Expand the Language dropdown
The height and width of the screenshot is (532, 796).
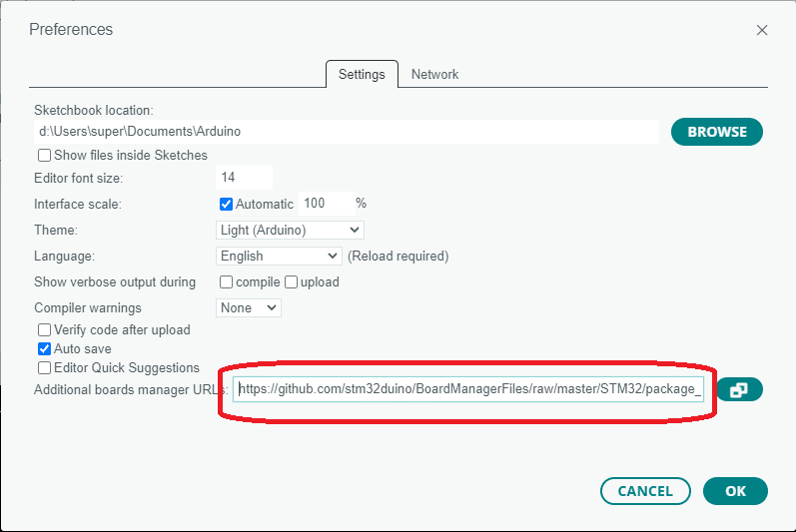(279, 257)
